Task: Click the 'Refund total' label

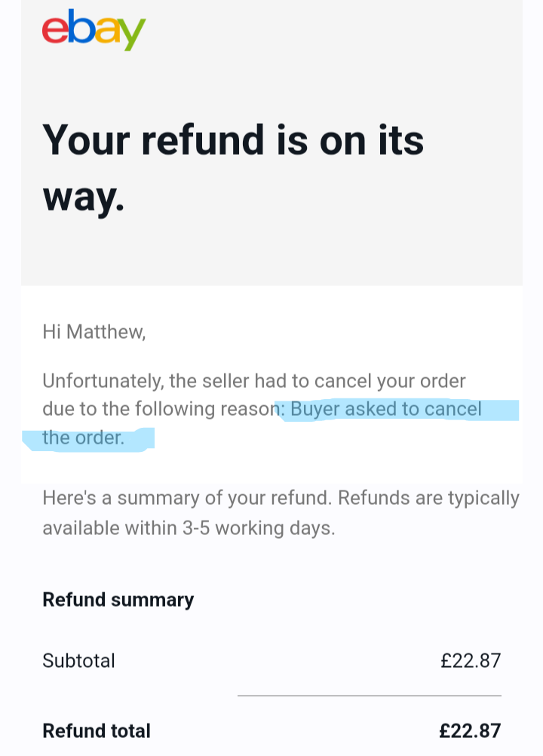Action: pyautogui.click(x=97, y=731)
